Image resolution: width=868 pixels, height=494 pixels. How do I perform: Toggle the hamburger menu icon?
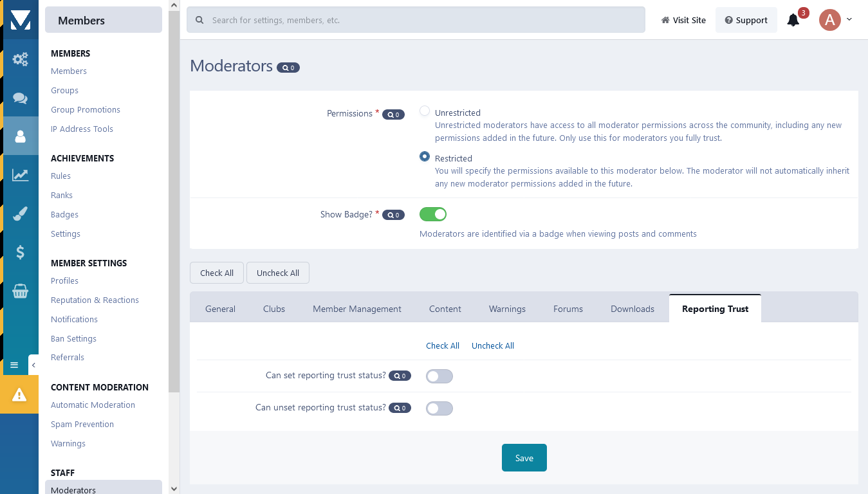coord(14,365)
